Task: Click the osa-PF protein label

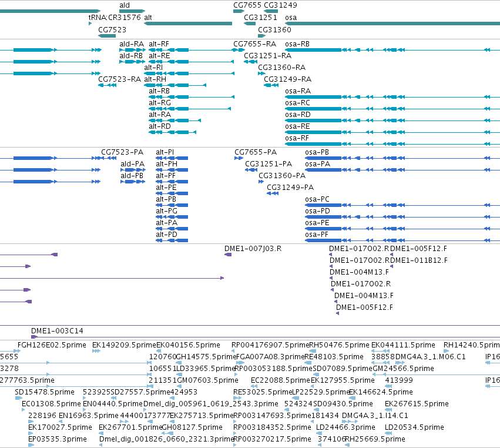Action: point(316,235)
